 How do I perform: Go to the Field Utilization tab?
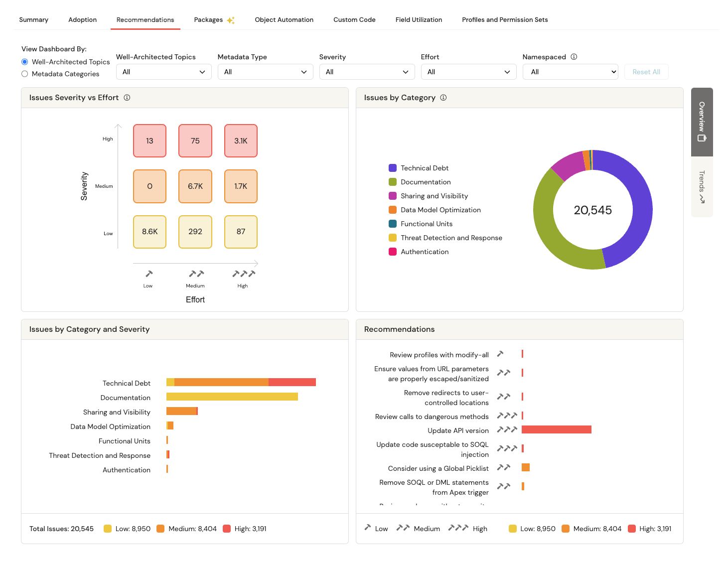pos(419,20)
